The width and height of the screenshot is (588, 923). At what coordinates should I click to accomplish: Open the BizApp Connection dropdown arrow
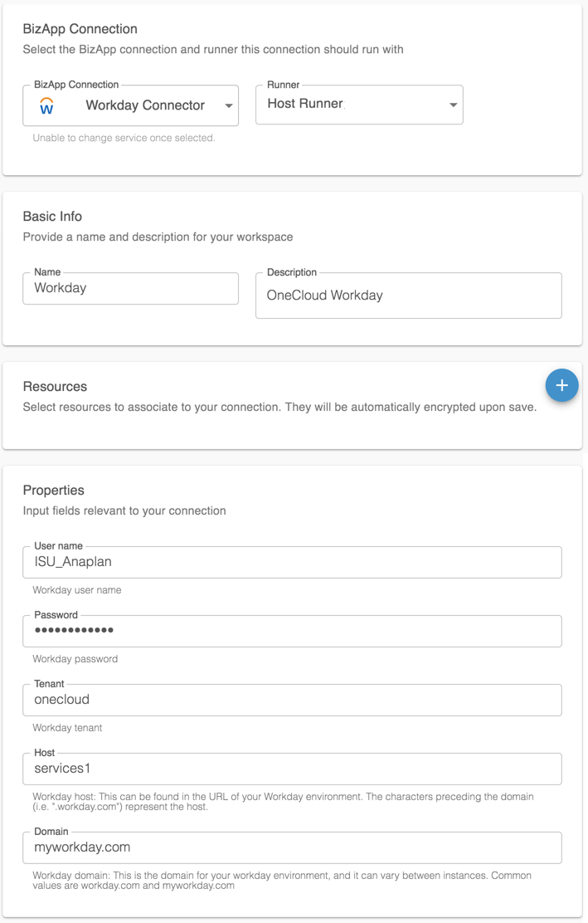tap(229, 106)
